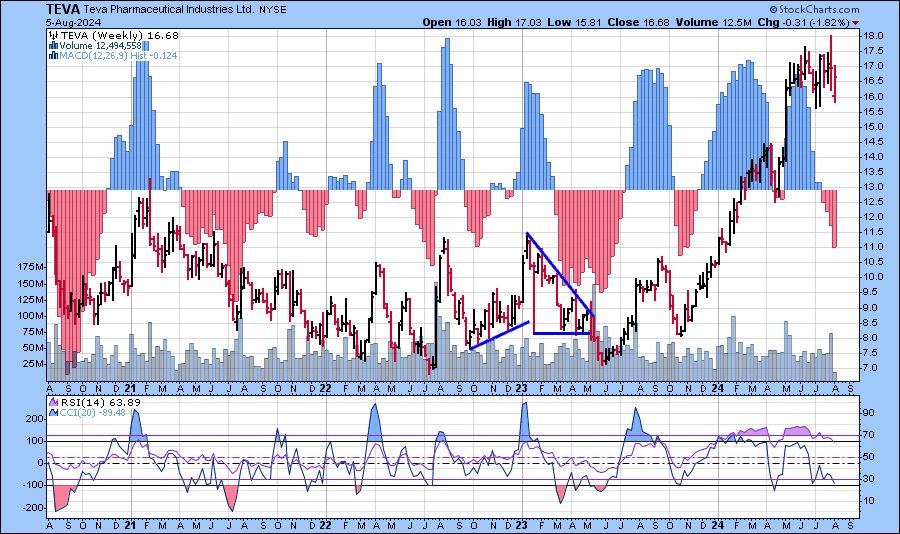Click the TEVA weekly price legend icon
900x534 pixels.
pos(53,35)
